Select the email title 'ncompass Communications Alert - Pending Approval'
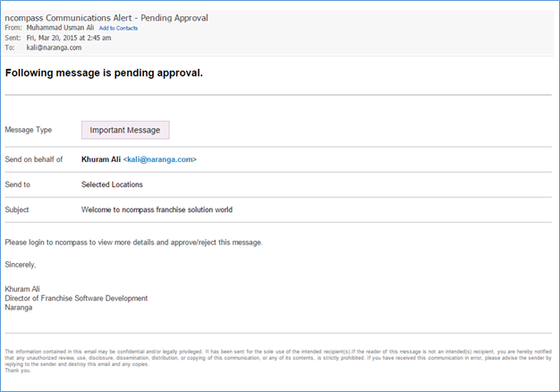Screen dimensions: 560x392 click(x=106, y=18)
